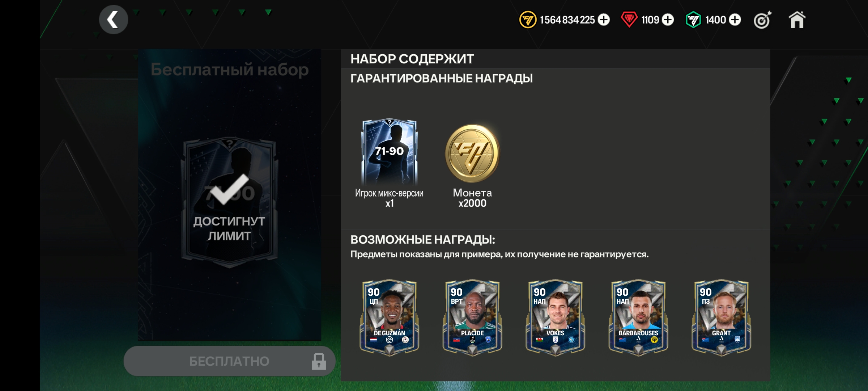Image resolution: width=868 pixels, height=391 pixels.
Task: Go back using the arrow button
Action: [113, 20]
